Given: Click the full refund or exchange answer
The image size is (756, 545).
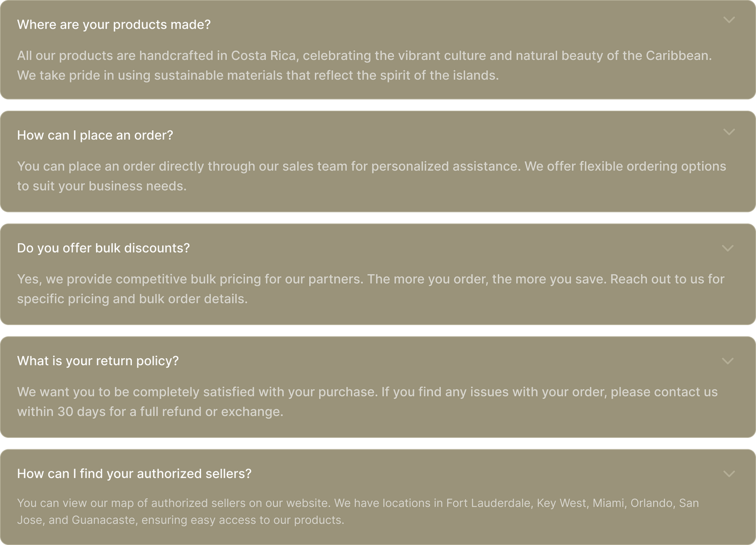Looking at the screenshot, I should pos(367,402).
